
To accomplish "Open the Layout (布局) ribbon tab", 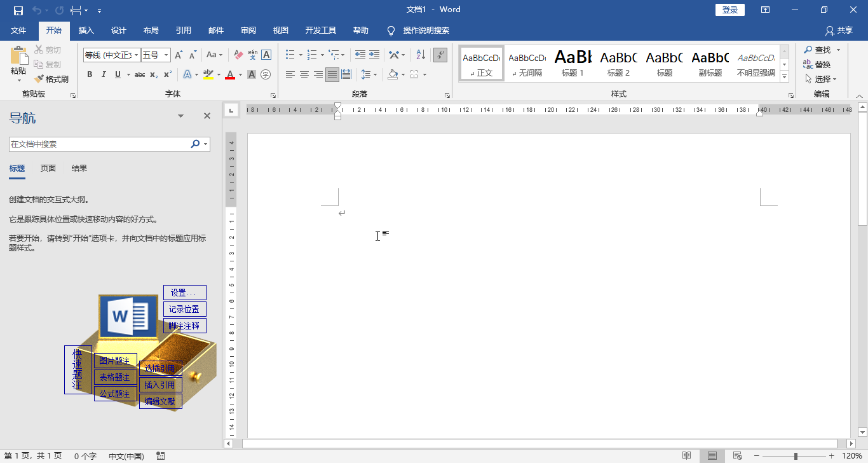I will pyautogui.click(x=151, y=31).
